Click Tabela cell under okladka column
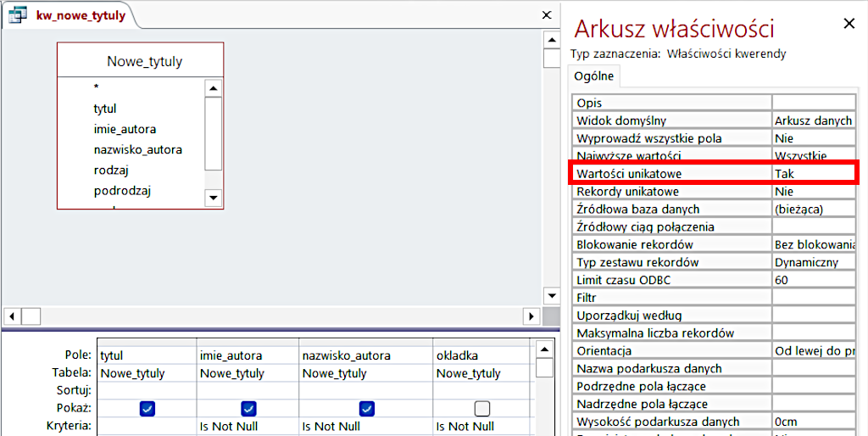Image resolution: width=868 pixels, height=436 pixels. point(481,373)
